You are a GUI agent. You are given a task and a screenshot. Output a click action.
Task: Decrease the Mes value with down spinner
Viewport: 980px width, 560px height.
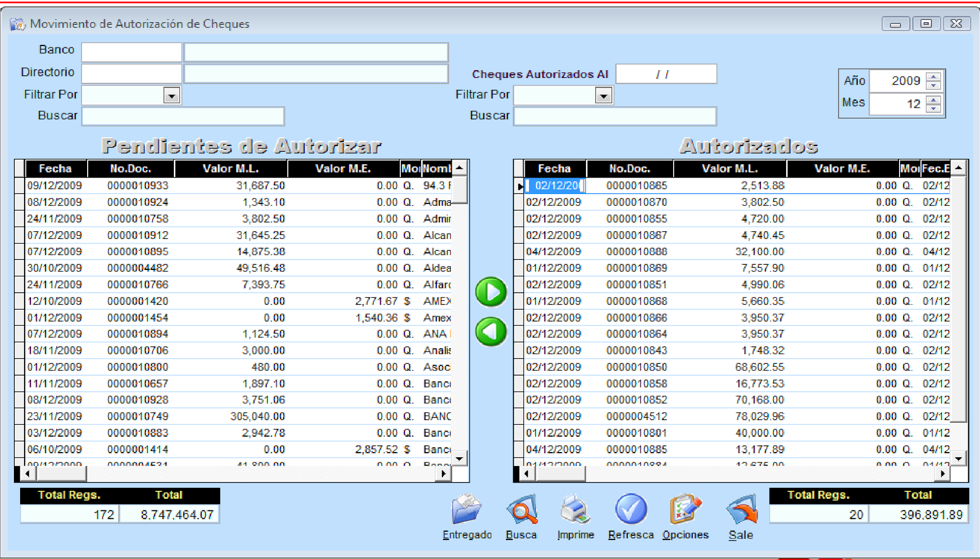933,108
